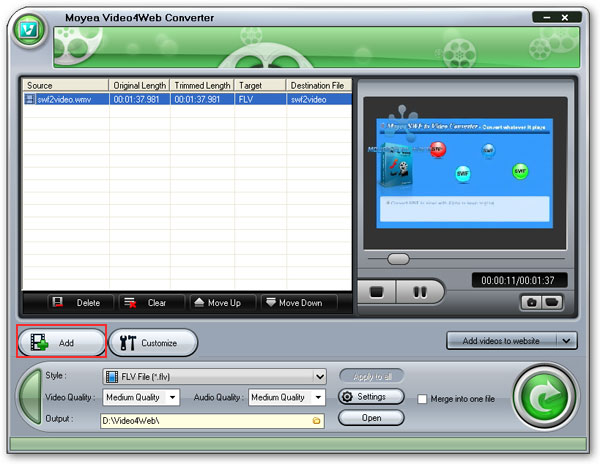Minimize the converter window
This screenshot has height=464, width=600.
(547, 18)
